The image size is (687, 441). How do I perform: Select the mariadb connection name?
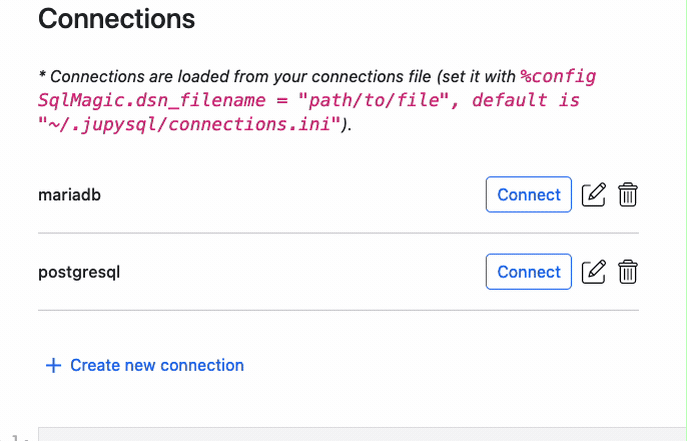[69, 195]
